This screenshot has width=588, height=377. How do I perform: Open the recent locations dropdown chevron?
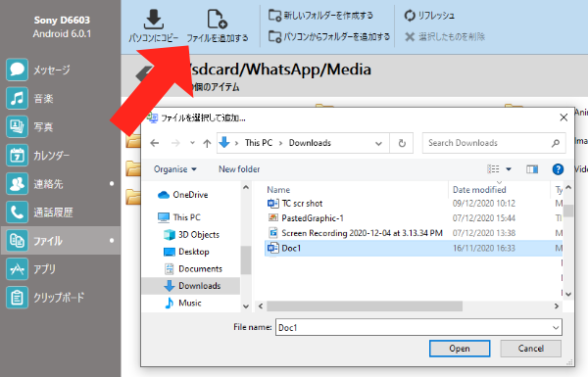(192, 143)
